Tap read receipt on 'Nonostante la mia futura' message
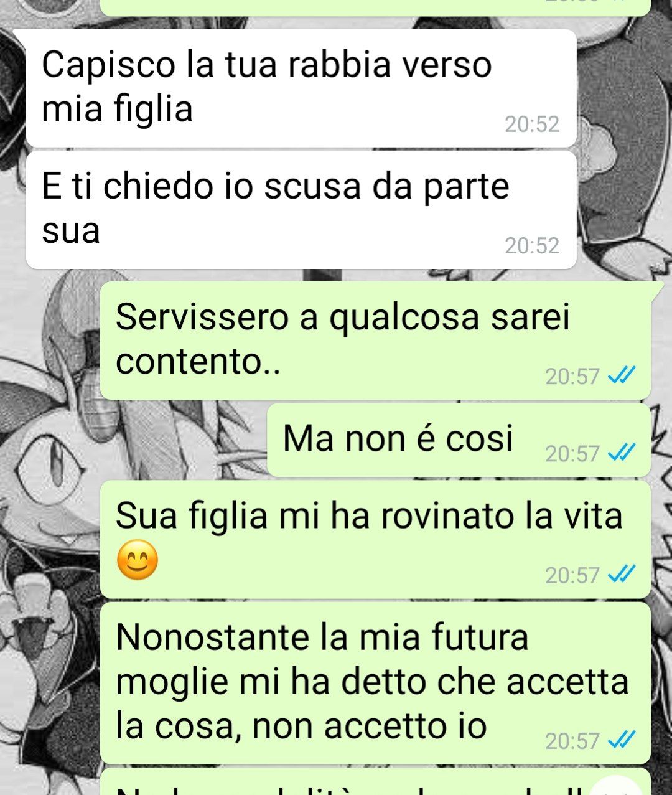Screen dimensions: 672x795 (x=621, y=740)
